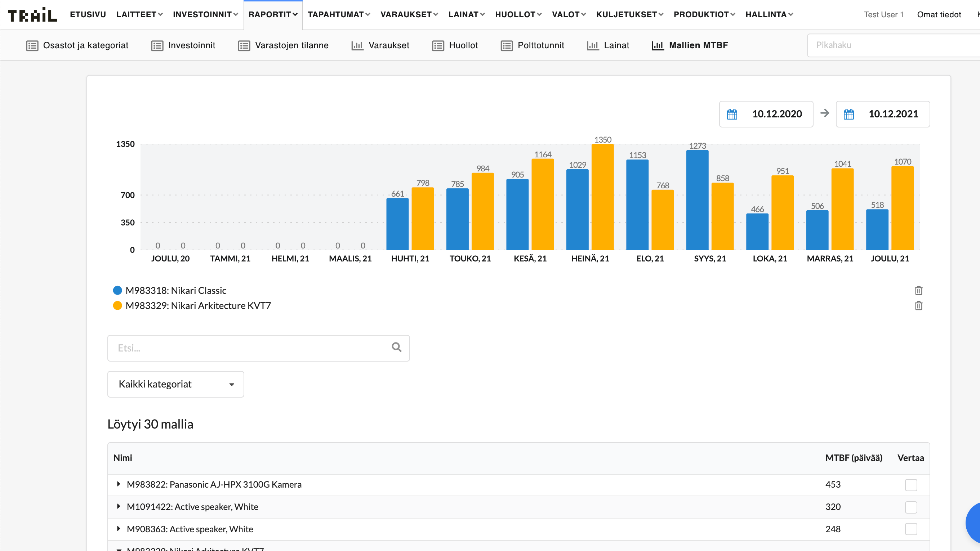Click the 661 blue bar for HUHTI, 21

pyautogui.click(x=397, y=224)
